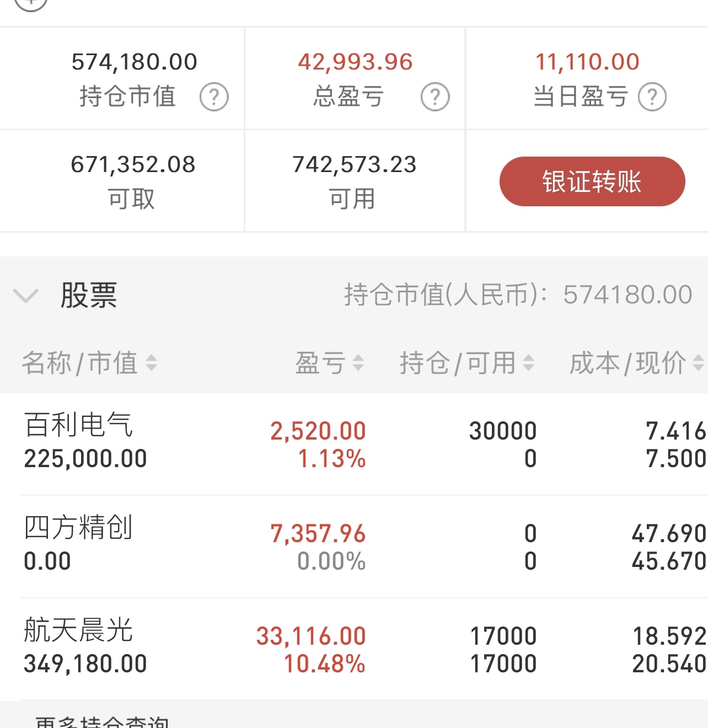Tap the 可用 742,573.23 cell
This screenshot has width=708, height=728.
355,181
